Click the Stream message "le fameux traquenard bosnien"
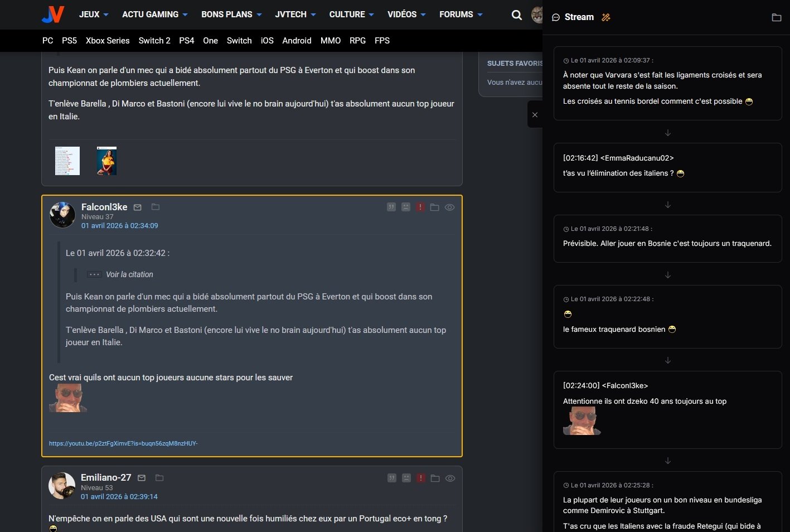Image resolution: width=790 pixels, height=532 pixels. pos(668,317)
